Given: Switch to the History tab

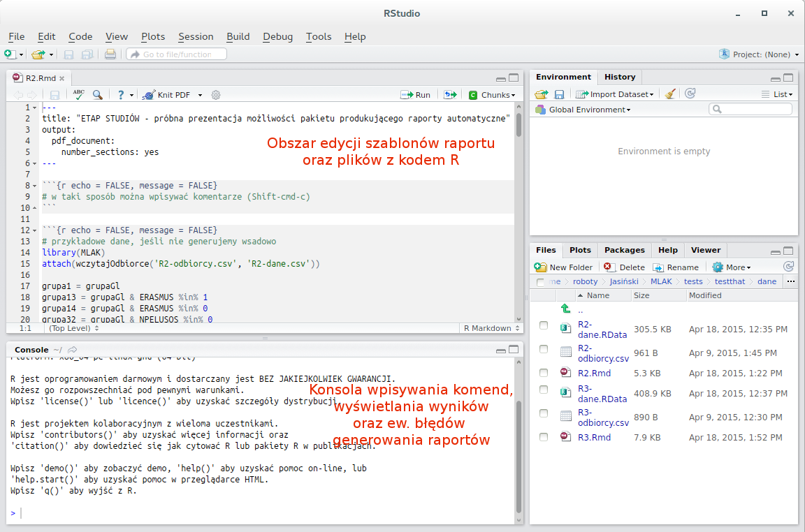Looking at the screenshot, I should tap(620, 77).
